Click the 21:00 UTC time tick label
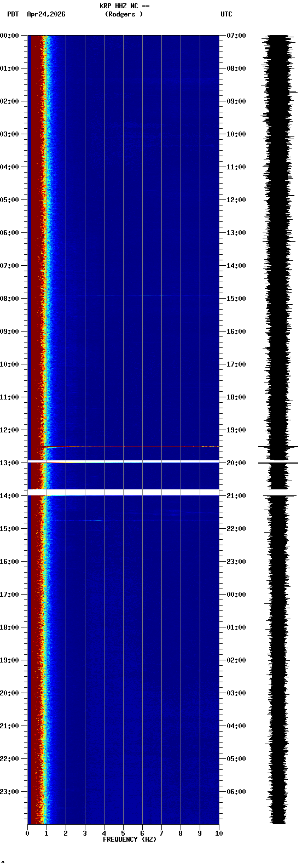The image size is (302, 868). [236, 496]
